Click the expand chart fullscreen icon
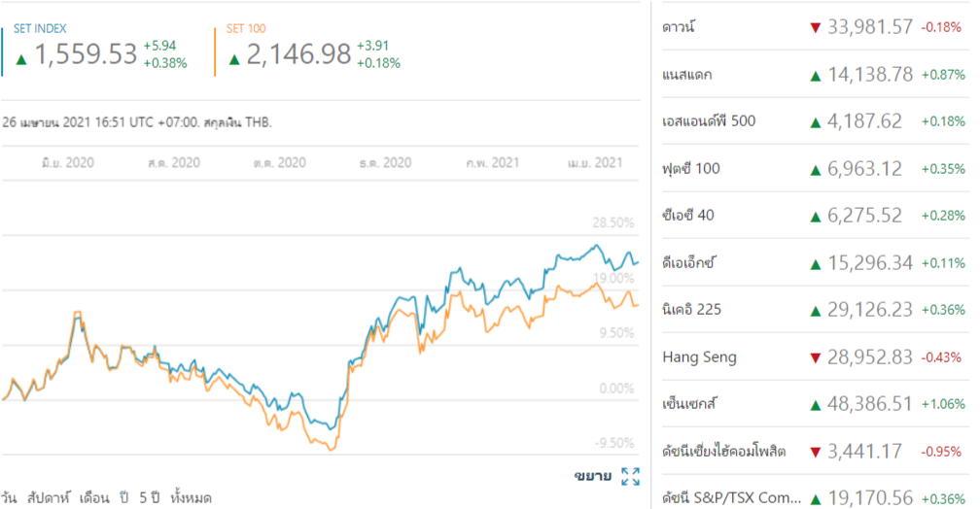The height and width of the screenshot is (509, 980). point(630,476)
